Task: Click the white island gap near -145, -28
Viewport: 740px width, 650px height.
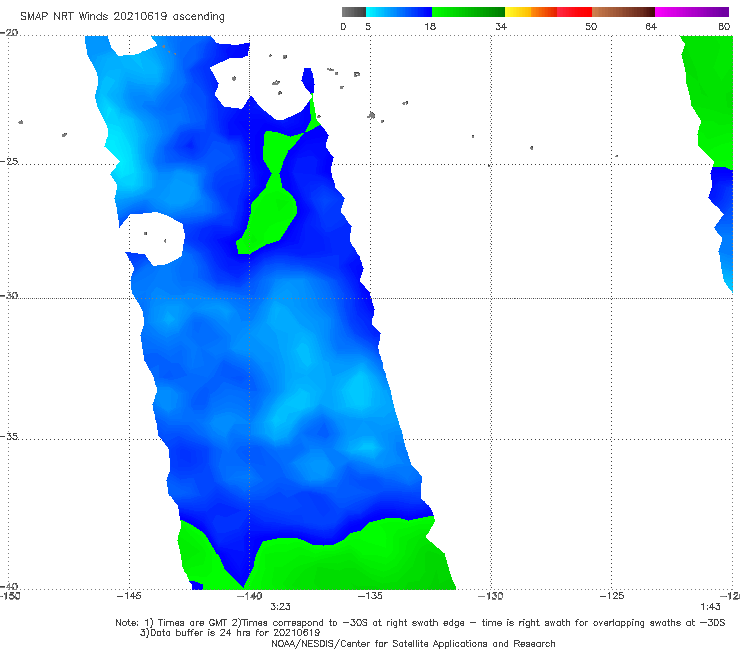Action: tap(156, 238)
